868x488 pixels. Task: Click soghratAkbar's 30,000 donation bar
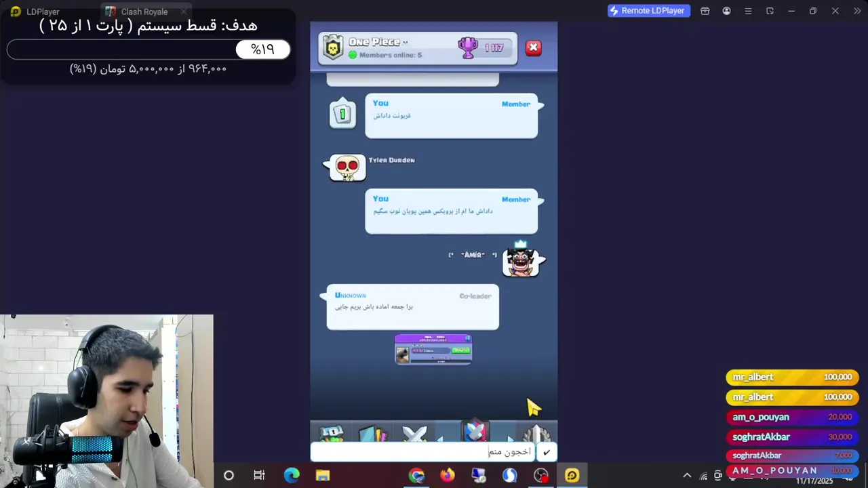pyautogui.click(x=792, y=437)
